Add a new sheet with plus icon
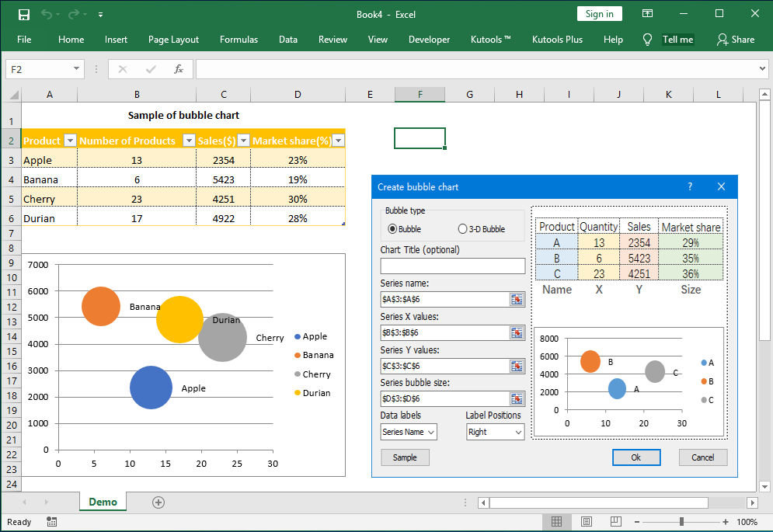This screenshot has width=773, height=532. (158, 502)
